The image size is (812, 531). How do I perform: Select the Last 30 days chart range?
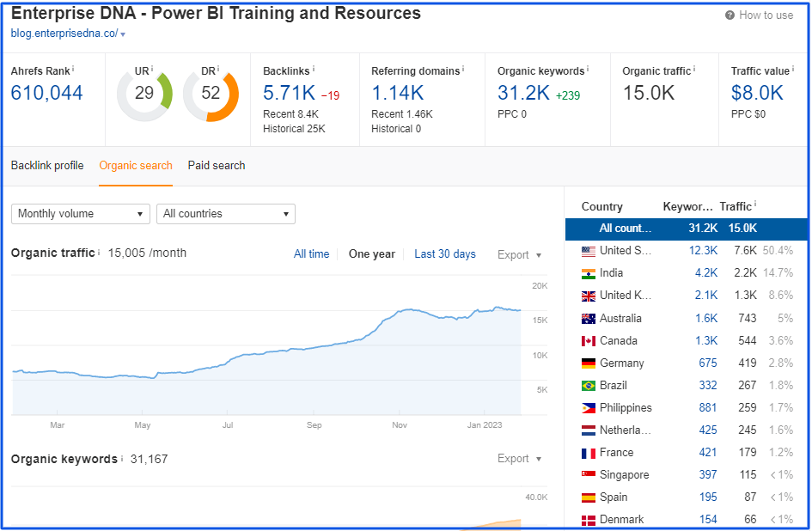point(445,253)
